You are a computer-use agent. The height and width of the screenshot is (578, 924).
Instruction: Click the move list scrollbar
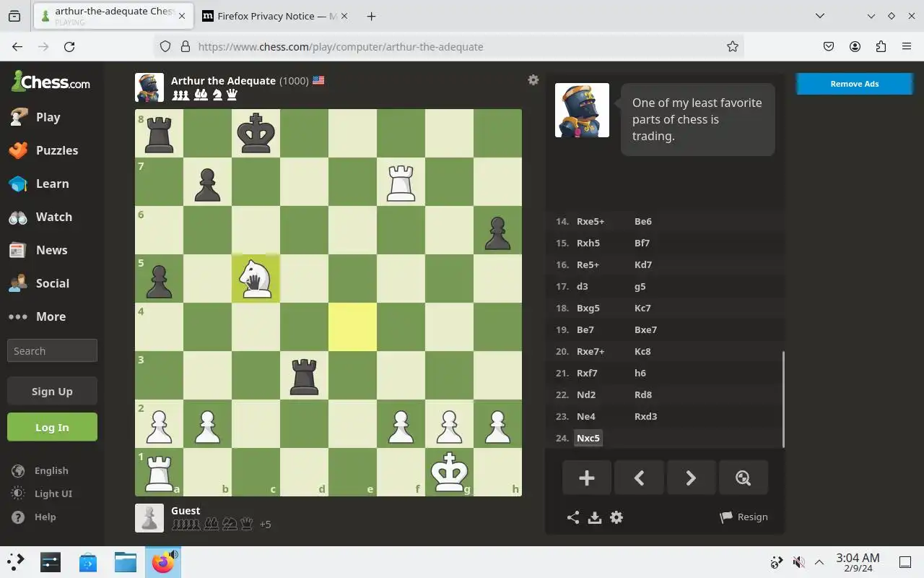(783, 399)
